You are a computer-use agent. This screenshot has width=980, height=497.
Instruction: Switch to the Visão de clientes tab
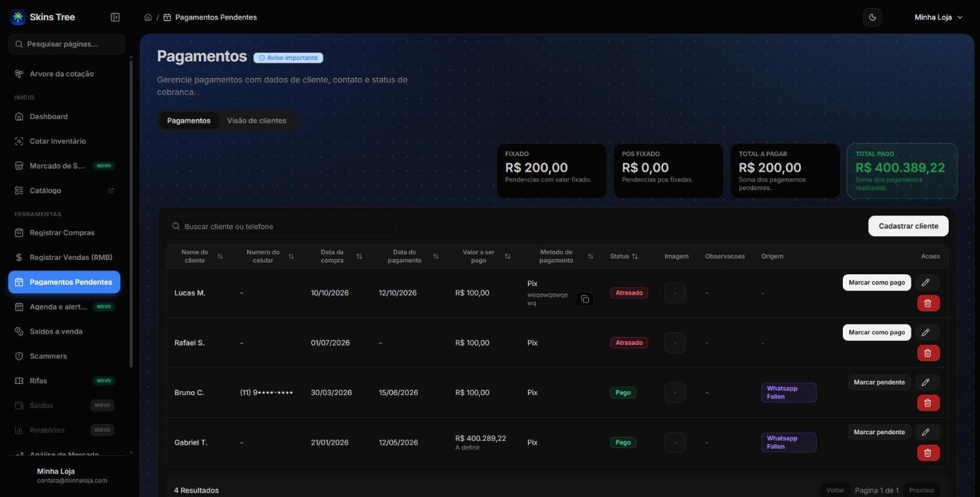pyautogui.click(x=257, y=121)
